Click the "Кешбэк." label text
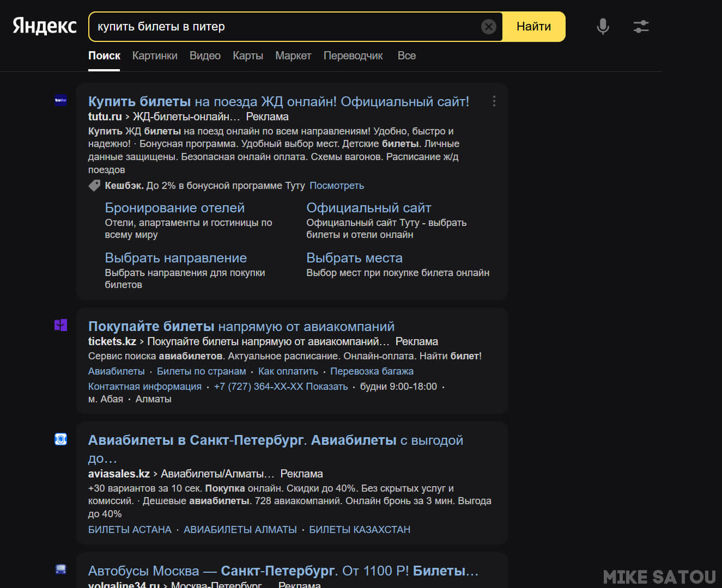 pyautogui.click(x=124, y=186)
